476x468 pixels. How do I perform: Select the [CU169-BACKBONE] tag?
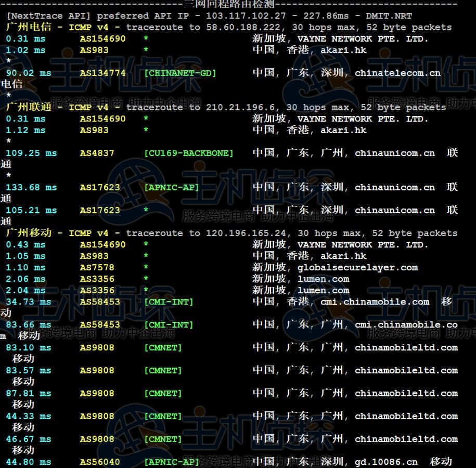coord(188,153)
